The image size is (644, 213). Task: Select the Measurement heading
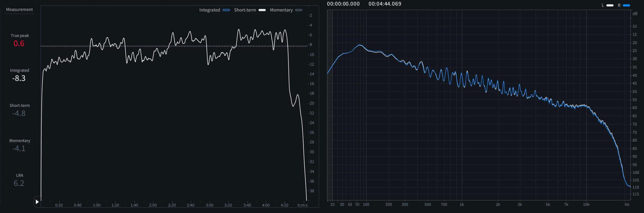19,9
